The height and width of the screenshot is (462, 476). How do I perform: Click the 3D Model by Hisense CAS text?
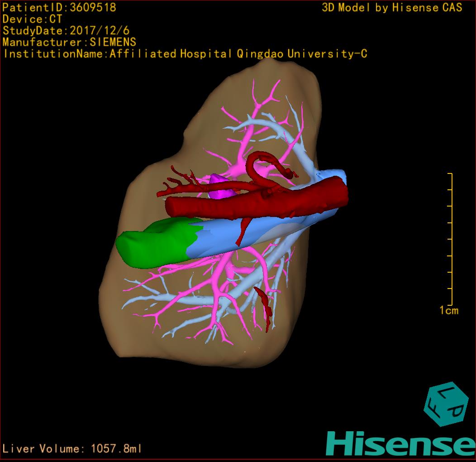pyautogui.click(x=392, y=8)
